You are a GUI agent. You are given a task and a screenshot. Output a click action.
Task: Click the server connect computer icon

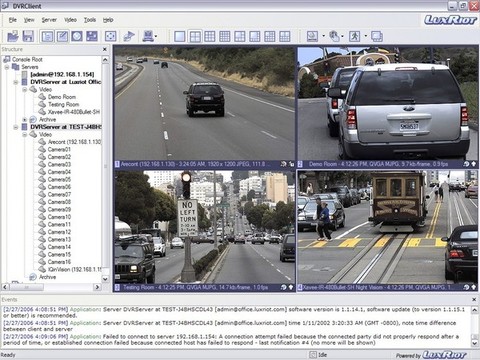[148, 36]
